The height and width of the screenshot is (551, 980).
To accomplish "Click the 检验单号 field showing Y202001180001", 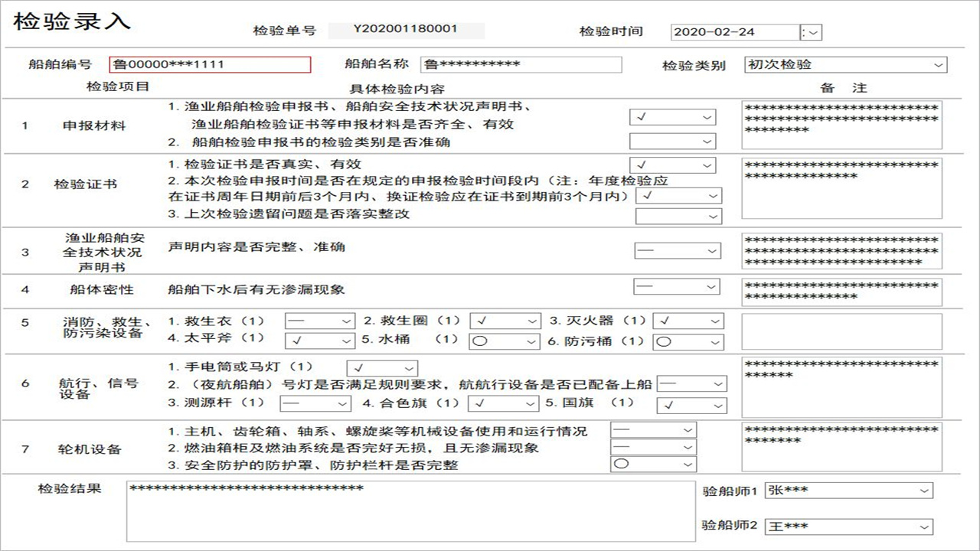I will (406, 28).
